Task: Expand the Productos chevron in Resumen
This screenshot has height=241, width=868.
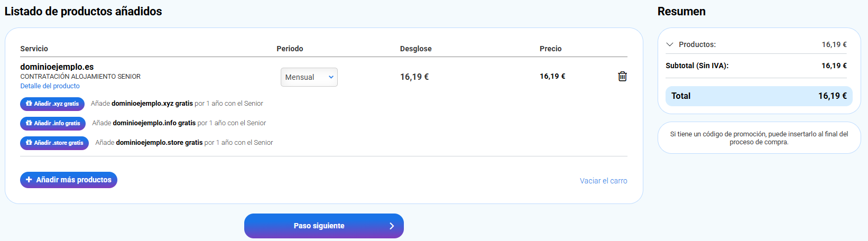Action: coord(670,44)
